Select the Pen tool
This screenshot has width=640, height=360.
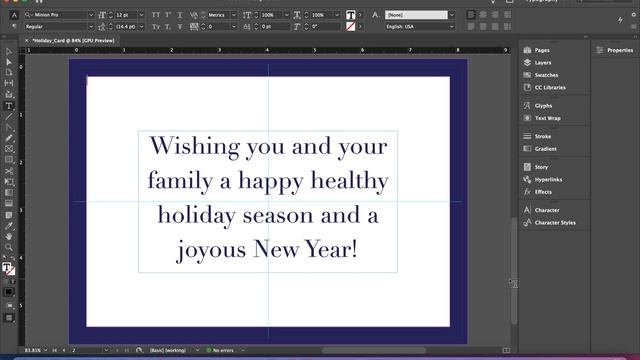pos(9,128)
